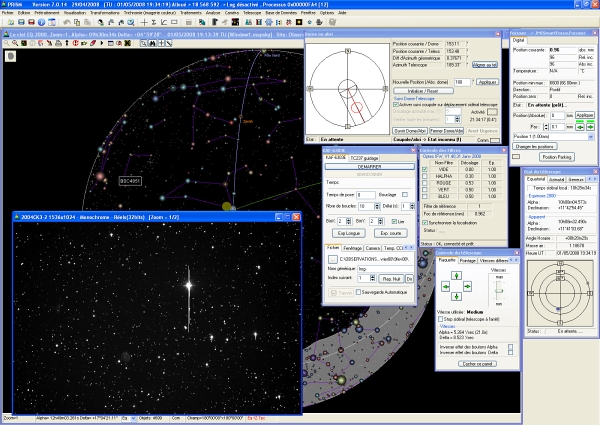Toggle the VIDE filter checkbox
This screenshot has width=600, height=425.
click(425, 169)
